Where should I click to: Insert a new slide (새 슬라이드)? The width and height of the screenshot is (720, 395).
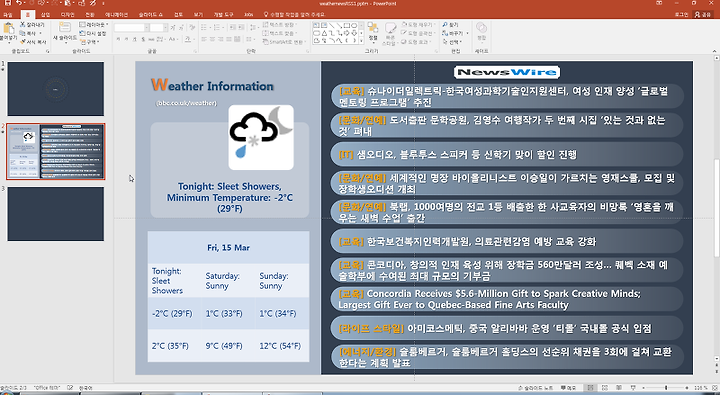point(65,32)
